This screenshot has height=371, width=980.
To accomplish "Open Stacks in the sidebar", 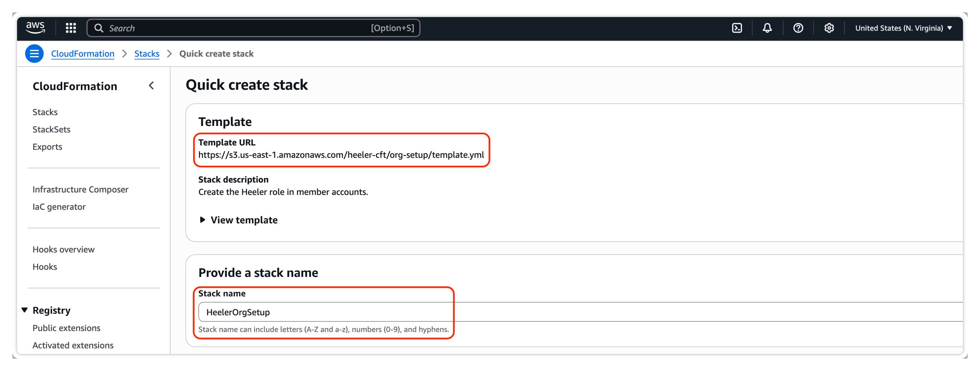I will click(45, 112).
